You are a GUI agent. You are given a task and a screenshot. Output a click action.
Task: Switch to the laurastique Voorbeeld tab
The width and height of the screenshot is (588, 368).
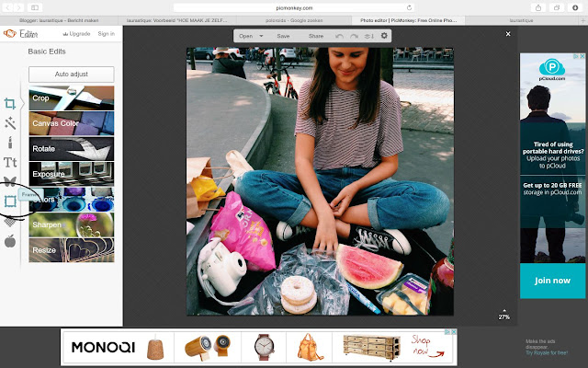click(177, 20)
